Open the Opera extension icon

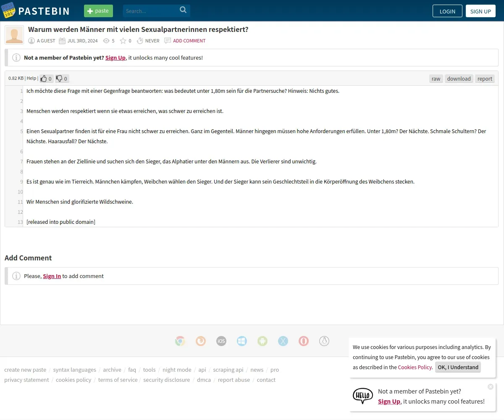(304, 341)
